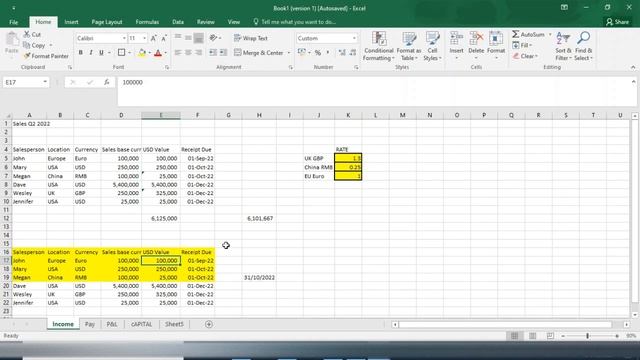Toggle Center horizontal alignment
The width and height of the screenshot is (640, 360).
tap(188, 53)
